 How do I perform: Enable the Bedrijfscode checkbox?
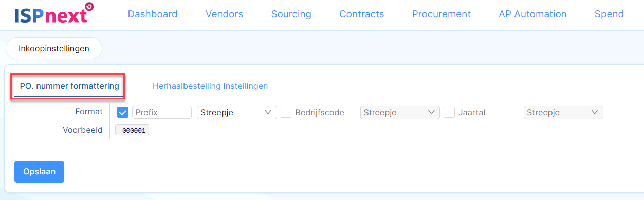(286, 112)
